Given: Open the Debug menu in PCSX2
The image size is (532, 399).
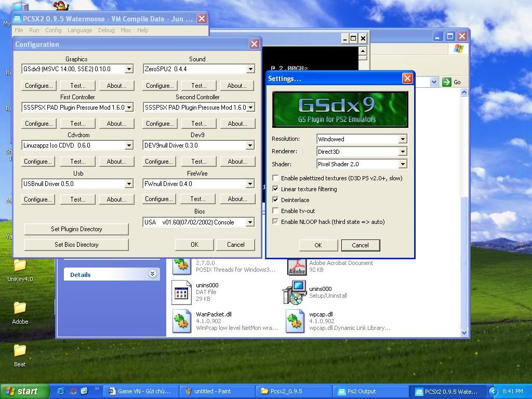Looking at the screenshot, I should (106, 30).
